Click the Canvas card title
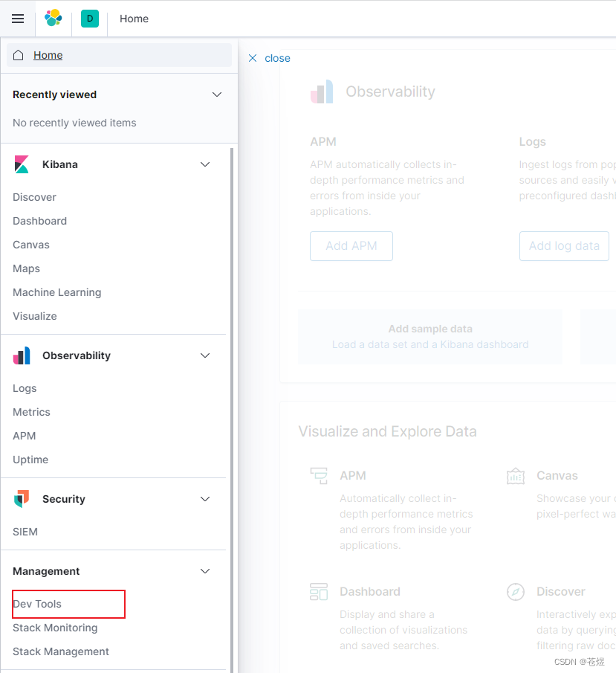Screen dimensions: 616x673 point(557,476)
